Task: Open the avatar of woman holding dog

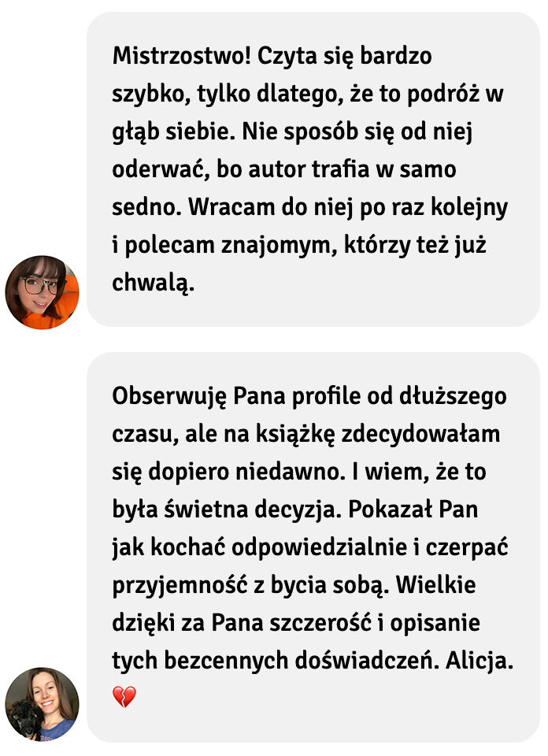Action: 42,704
